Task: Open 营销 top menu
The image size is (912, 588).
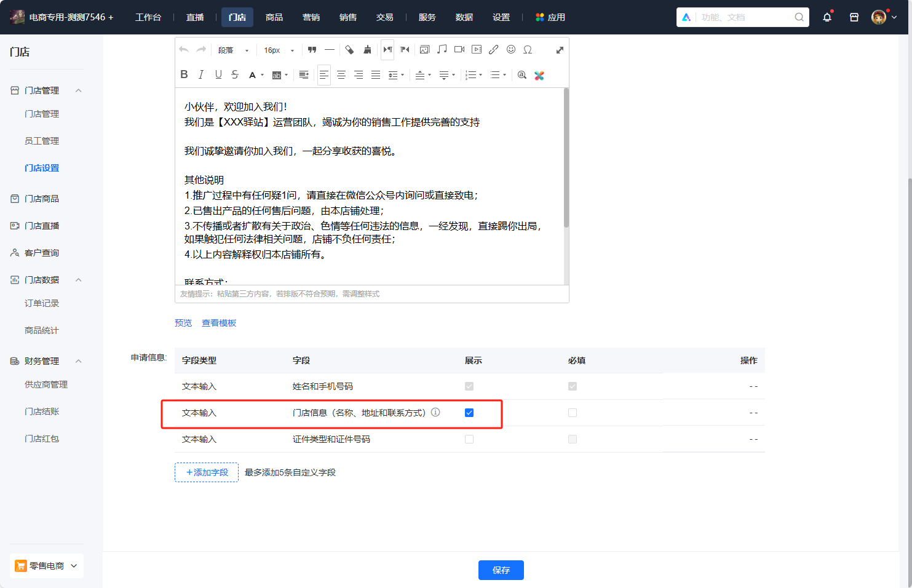Action: click(x=311, y=17)
